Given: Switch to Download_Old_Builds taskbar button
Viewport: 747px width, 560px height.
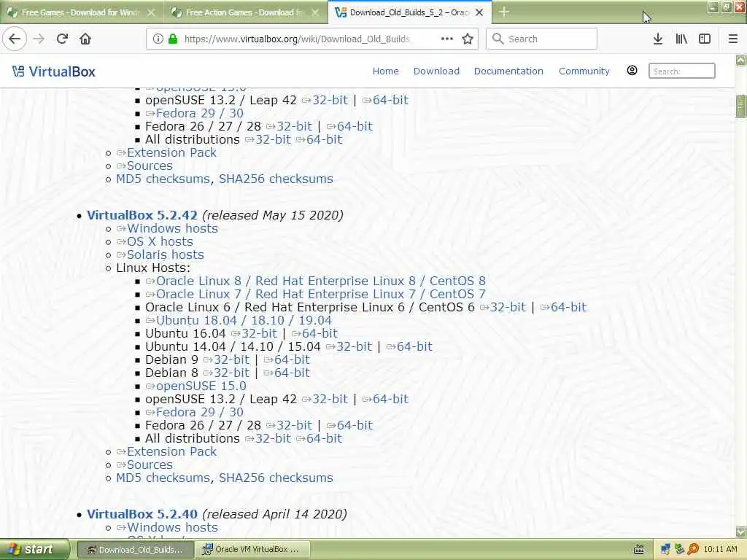Looking at the screenshot, I should (x=135, y=549).
